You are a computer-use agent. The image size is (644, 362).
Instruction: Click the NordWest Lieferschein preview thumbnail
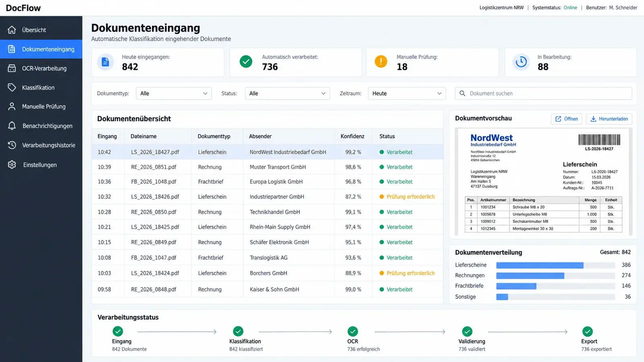tap(543, 181)
